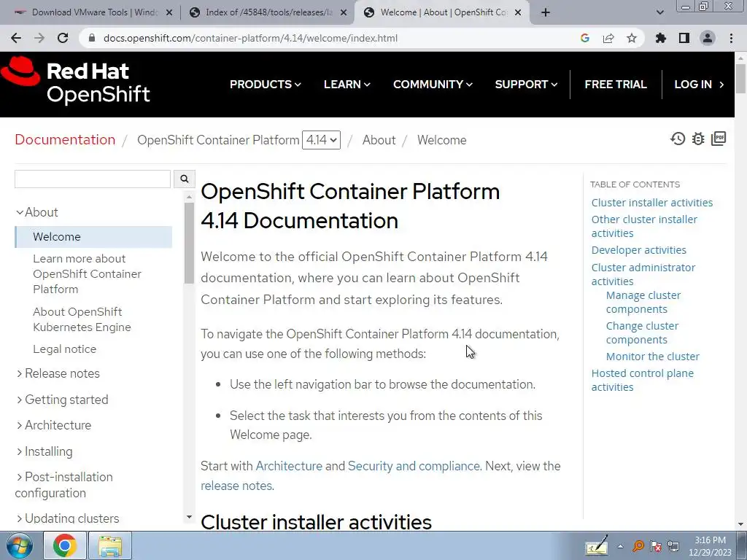Click the browser address bar URL
Image resolution: width=747 pixels, height=560 pixels.
click(x=250, y=38)
